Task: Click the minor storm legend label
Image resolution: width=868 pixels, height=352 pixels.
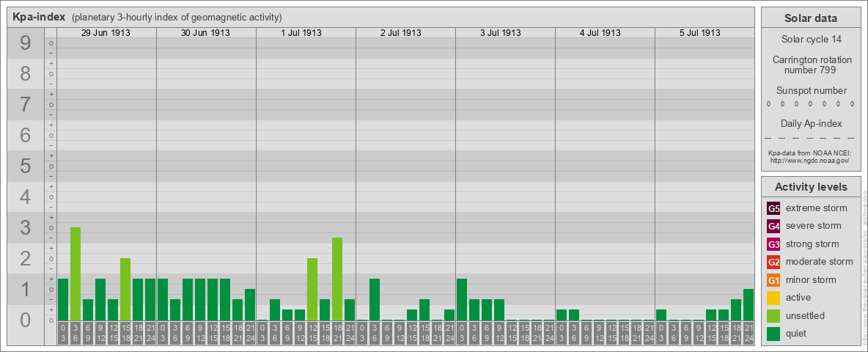Action: [x=811, y=279]
